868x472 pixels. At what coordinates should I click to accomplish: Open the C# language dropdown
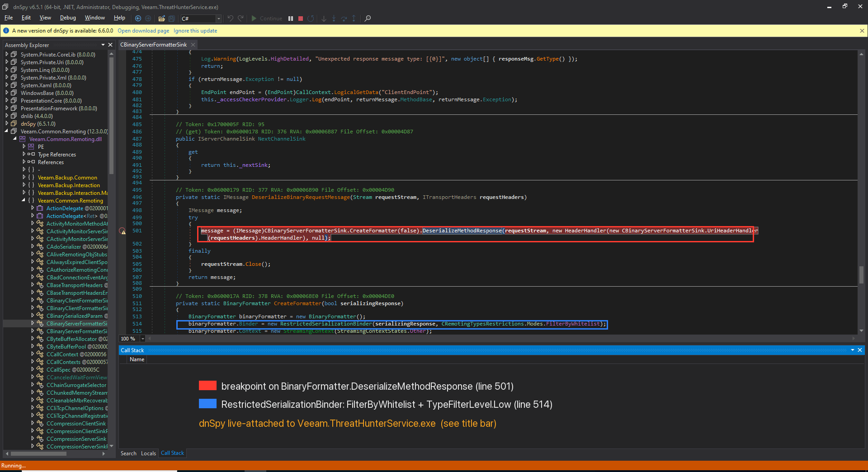click(x=218, y=19)
